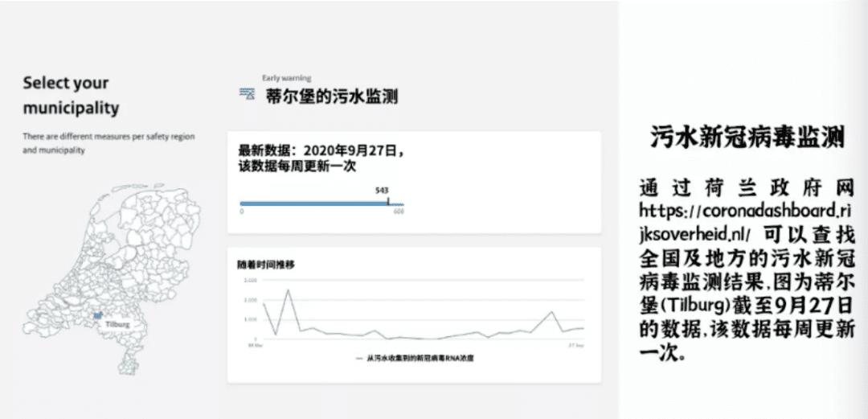Click the 污水新冠病毒监测 title on right
Viewport: 868px width, 419px height.
[747, 137]
